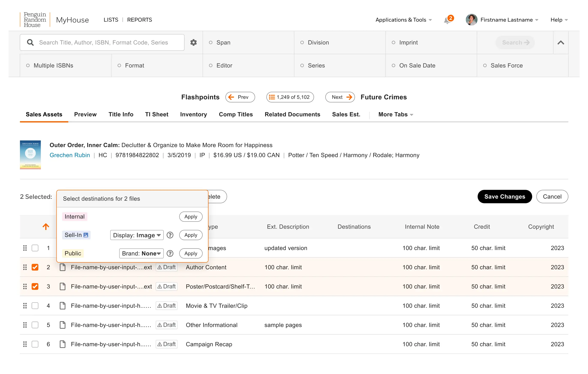Image resolution: width=588 pixels, height=374 pixels.
Task: Switch to the Title Info tab
Action: [121, 114]
